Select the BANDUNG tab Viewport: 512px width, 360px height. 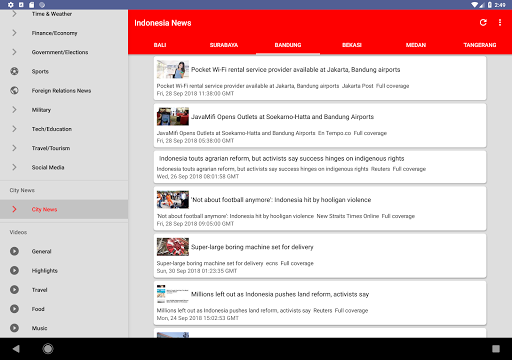(x=288, y=45)
